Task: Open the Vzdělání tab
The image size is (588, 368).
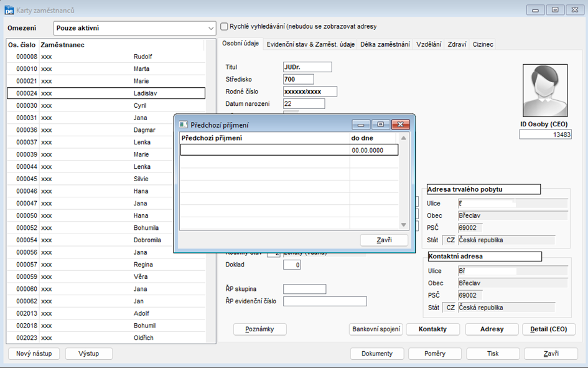Action: coord(429,44)
